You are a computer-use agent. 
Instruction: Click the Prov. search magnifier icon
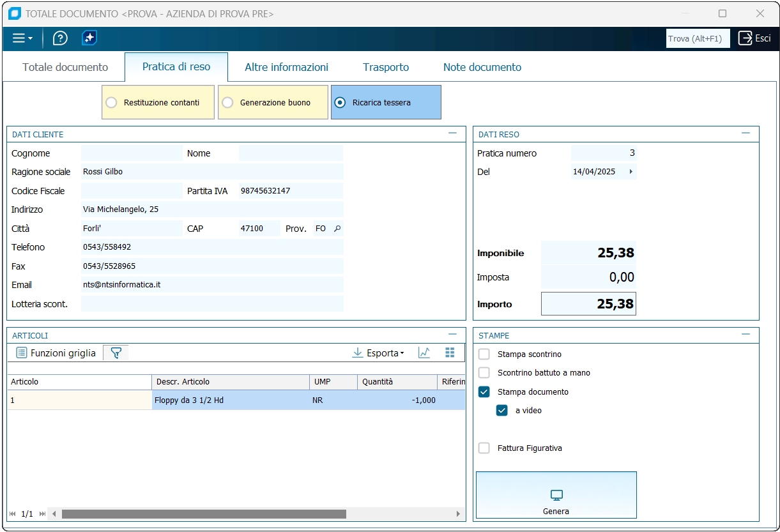tap(338, 229)
